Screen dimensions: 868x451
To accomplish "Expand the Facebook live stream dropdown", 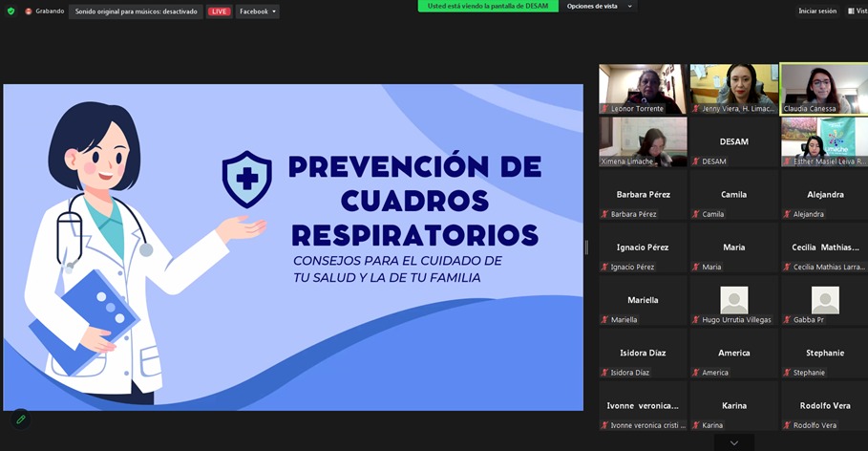I will pyautogui.click(x=258, y=11).
